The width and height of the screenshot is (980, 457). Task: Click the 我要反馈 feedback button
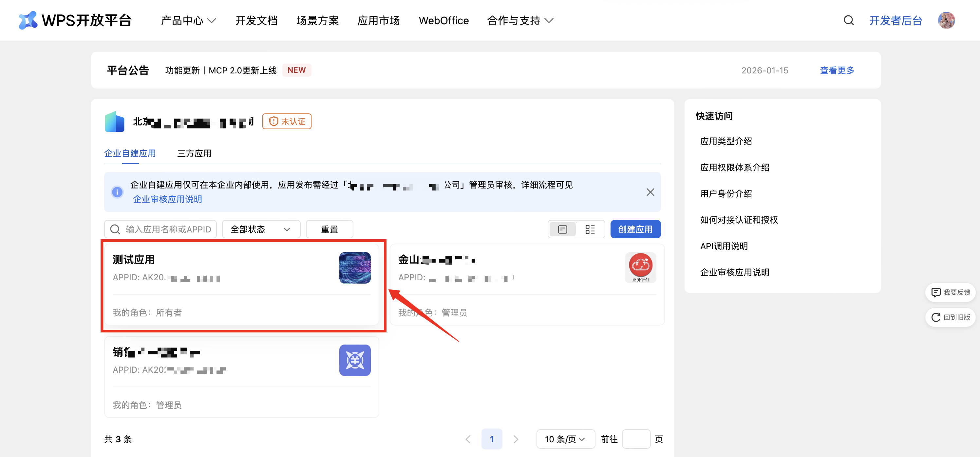coord(950,292)
